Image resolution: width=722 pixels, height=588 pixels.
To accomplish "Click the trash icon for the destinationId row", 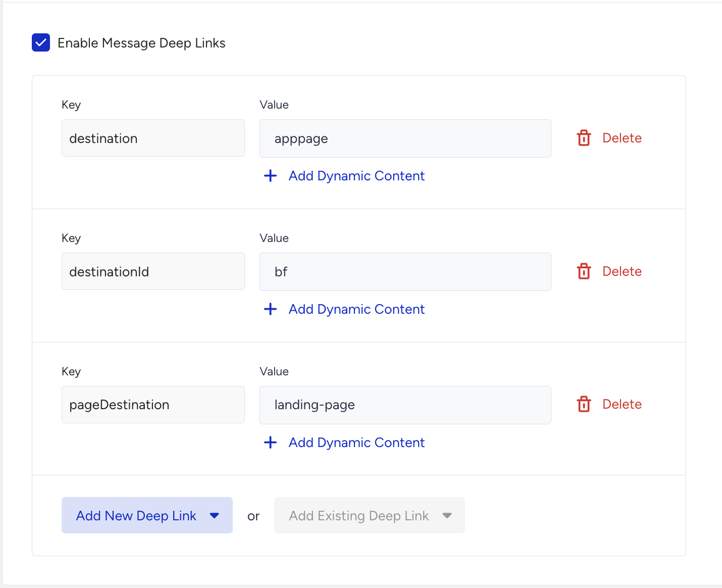I will coord(584,271).
